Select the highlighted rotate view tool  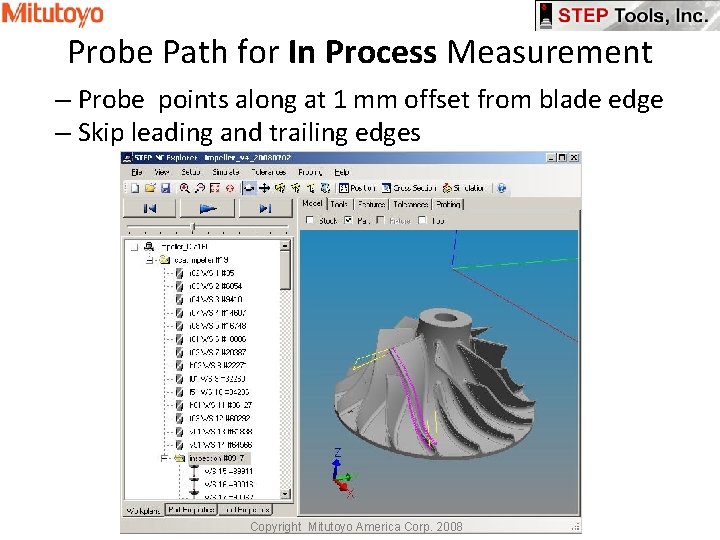point(249,188)
